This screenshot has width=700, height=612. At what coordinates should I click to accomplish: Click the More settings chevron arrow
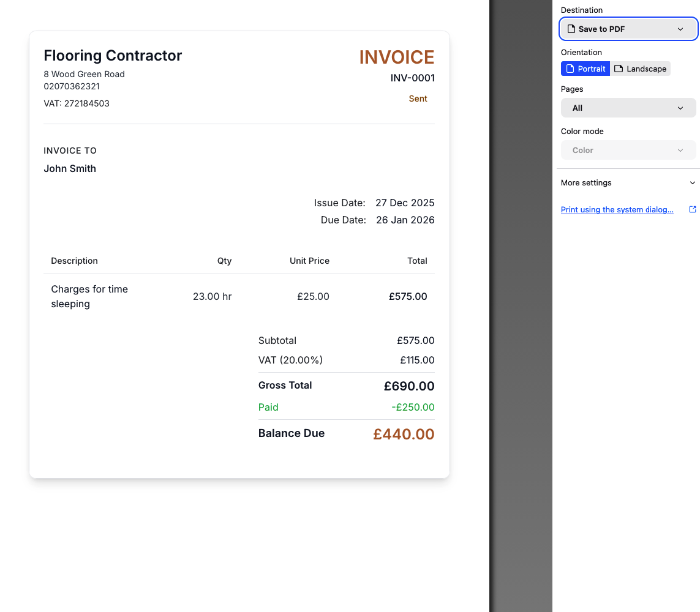(693, 182)
